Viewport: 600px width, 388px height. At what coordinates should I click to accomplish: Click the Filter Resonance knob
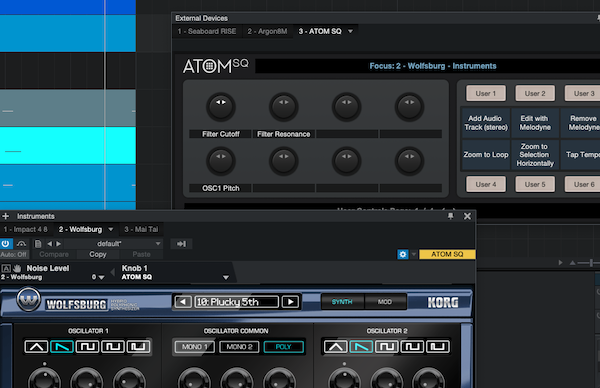click(x=284, y=107)
